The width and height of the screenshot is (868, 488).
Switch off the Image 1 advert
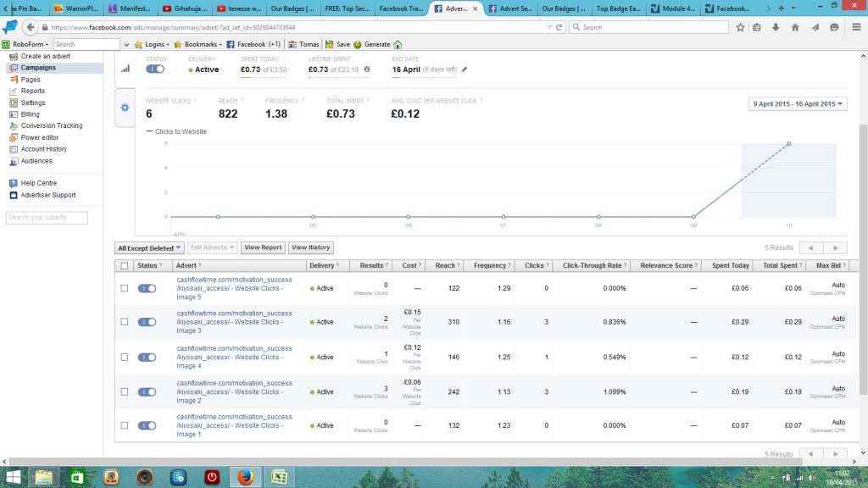click(x=147, y=425)
